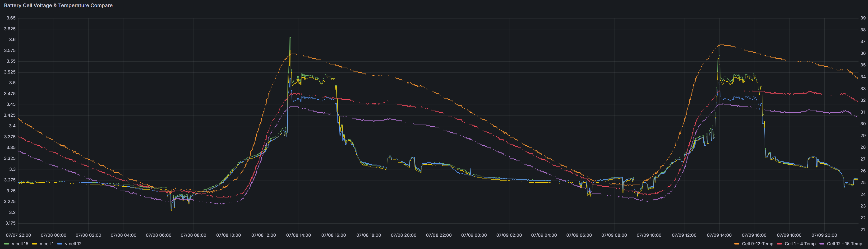Image resolution: width=868 pixels, height=249 pixels.
Task: Click the "3.225" voltage axis tick
Action: tap(9, 202)
